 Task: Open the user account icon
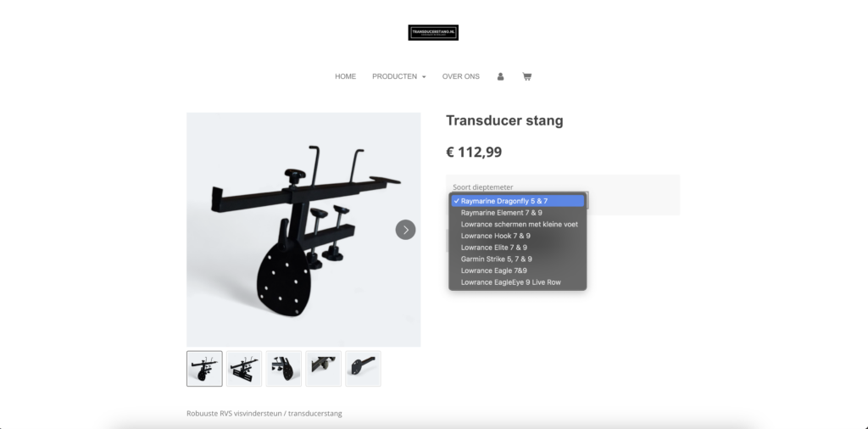500,77
